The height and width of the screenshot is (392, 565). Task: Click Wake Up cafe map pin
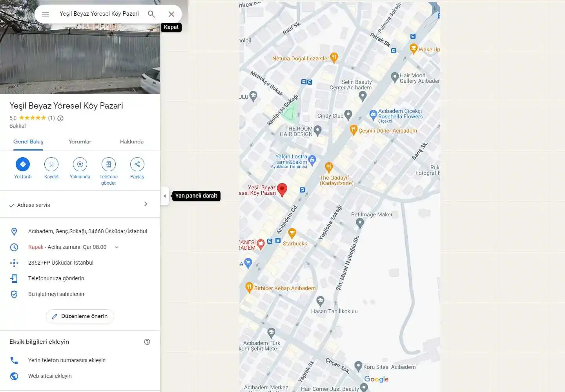click(x=413, y=49)
